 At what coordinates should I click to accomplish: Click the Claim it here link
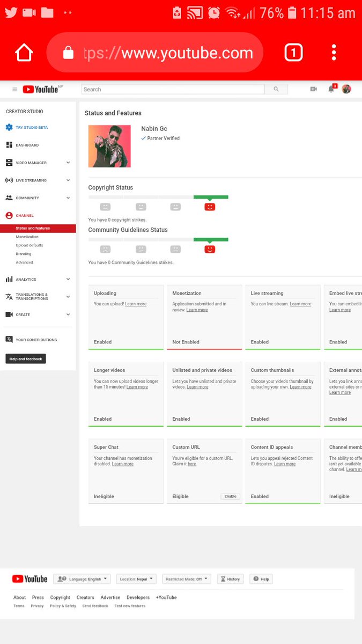(191, 464)
